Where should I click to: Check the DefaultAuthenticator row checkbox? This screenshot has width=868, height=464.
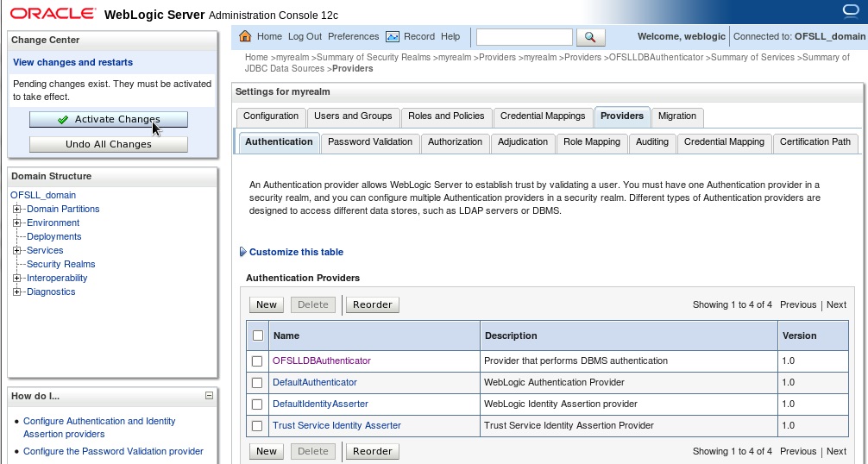click(257, 383)
